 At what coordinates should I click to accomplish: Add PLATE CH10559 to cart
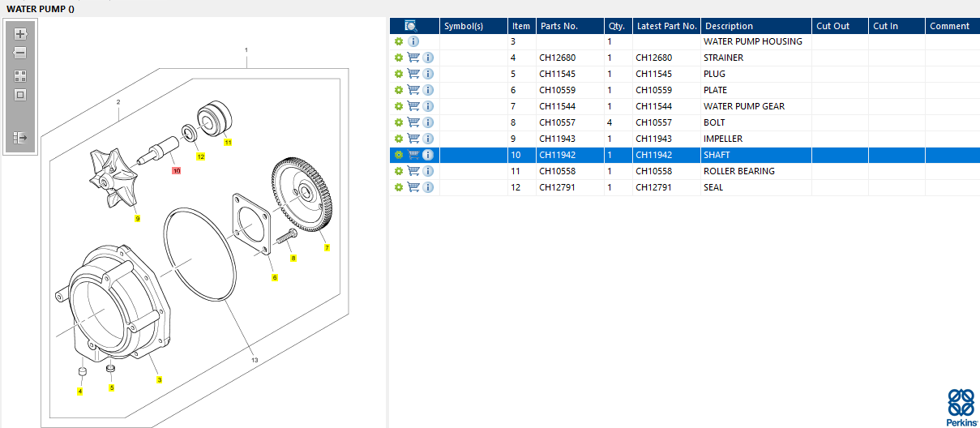[x=413, y=90]
